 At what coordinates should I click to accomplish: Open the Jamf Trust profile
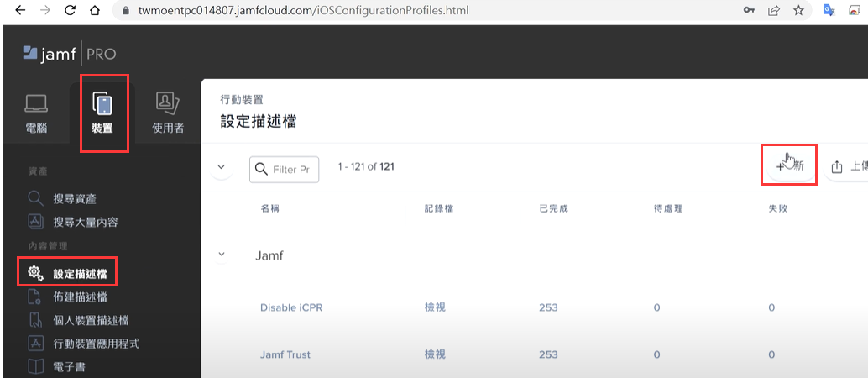[x=285, y=354]
